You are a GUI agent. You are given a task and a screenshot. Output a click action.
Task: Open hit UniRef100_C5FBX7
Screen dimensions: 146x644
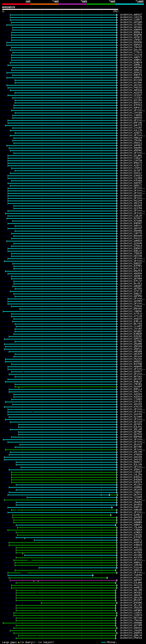pyautogui.click(x=131, y=40)
